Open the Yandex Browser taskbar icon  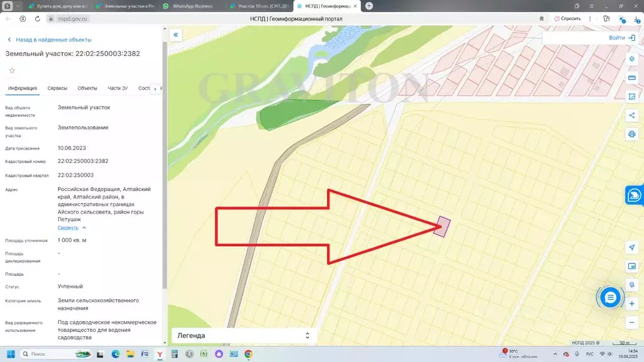[x=160, y=354]
